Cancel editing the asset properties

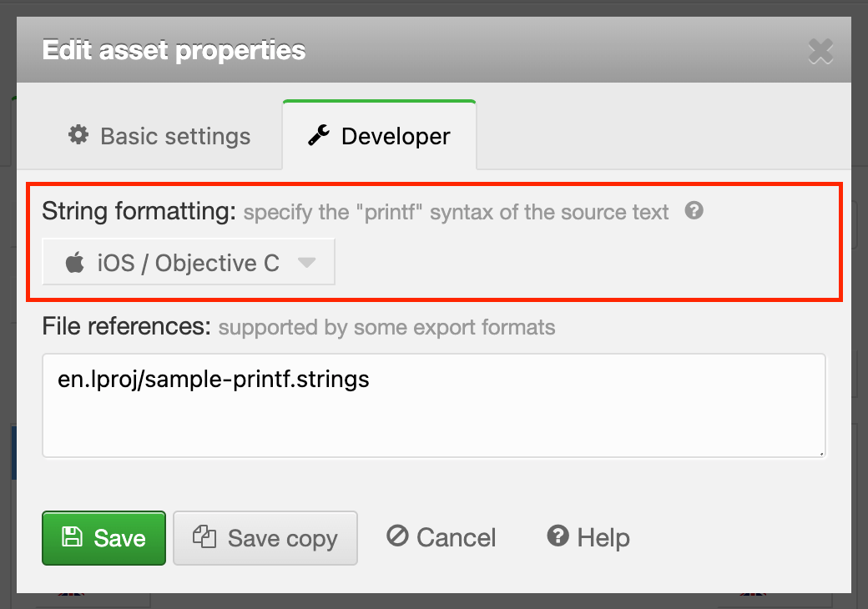[442, 538]
